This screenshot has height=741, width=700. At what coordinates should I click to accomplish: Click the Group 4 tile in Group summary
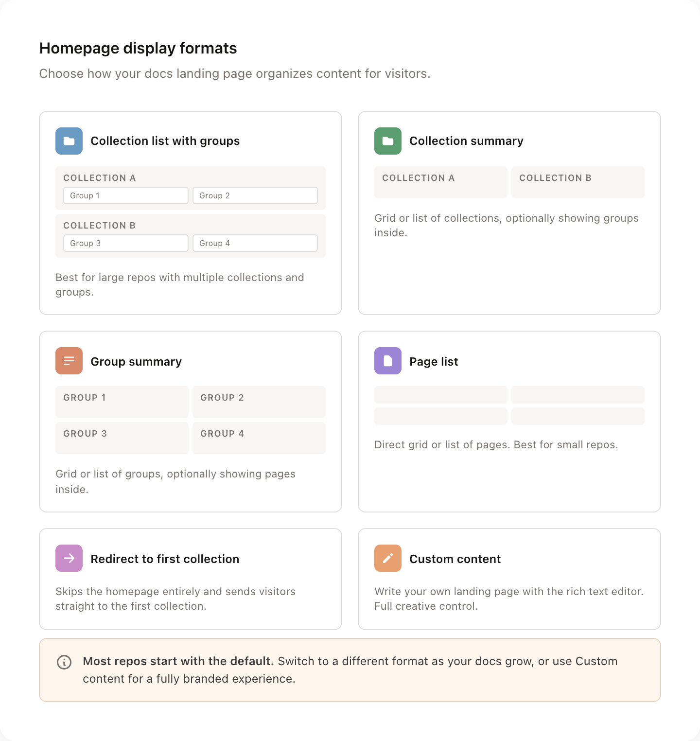[259, 438]
